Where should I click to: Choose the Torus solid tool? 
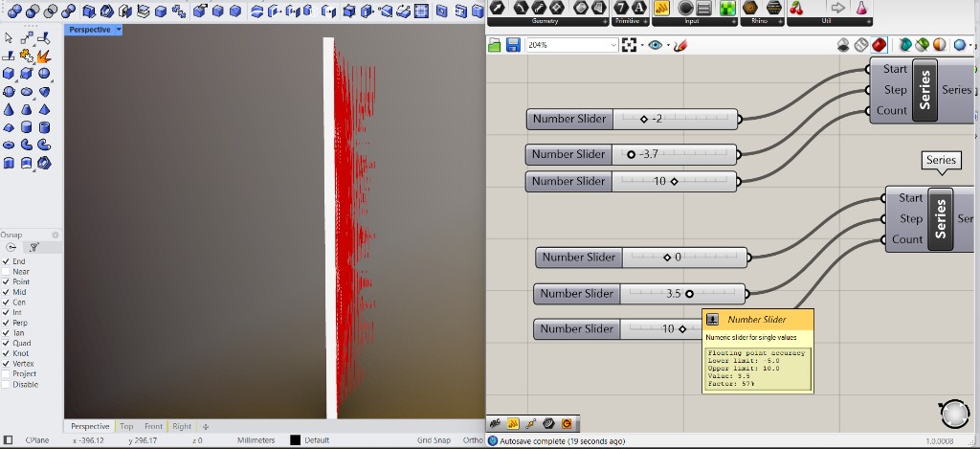tap(9, 146)
